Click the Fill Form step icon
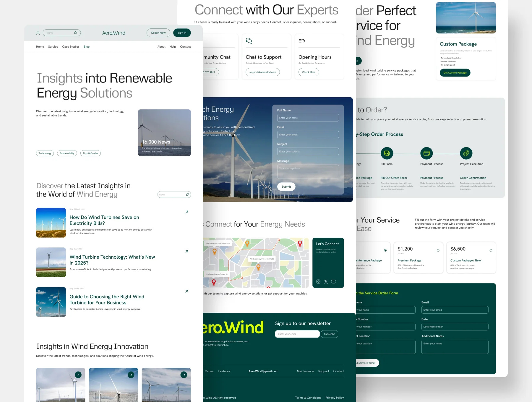This screenshot has height=402, width=532. 387,153
